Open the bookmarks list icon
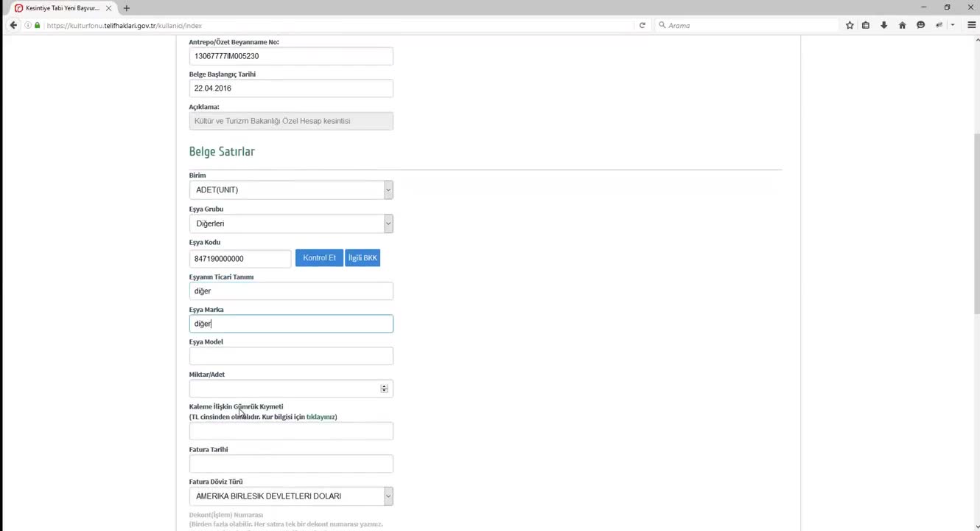This screenshot has height=531, width=980. coord(866,25)
